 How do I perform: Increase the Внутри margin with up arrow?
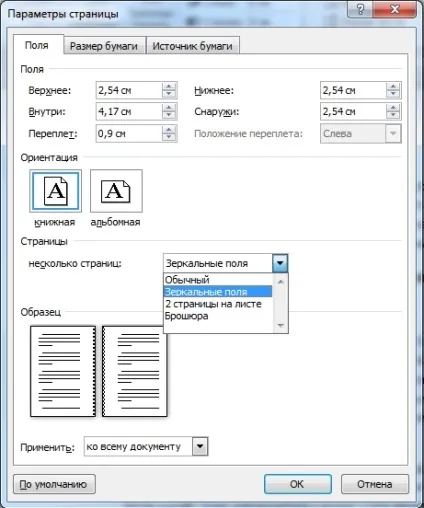click(x=169, y=108)
